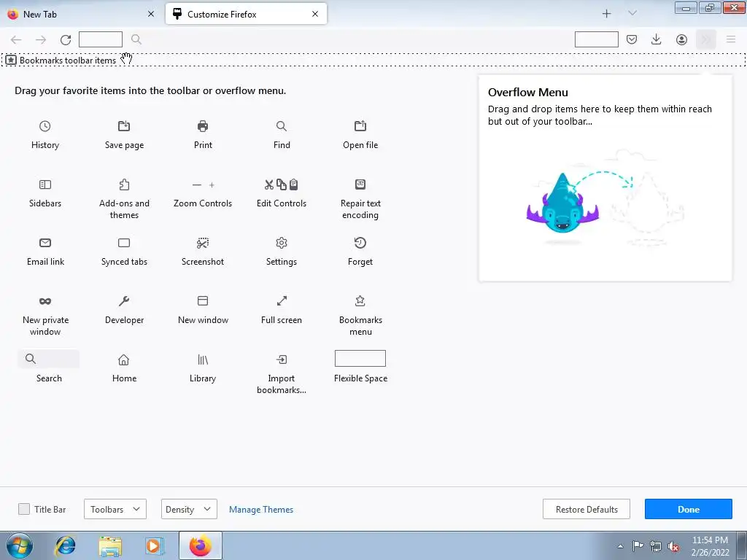This screenshot has width=747, height=560.
Task: Click the Forward arrow in toolbar
Action: 41,39
